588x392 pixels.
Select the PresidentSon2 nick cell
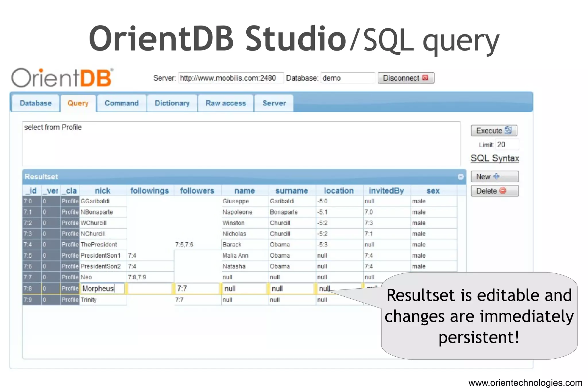(103, 266)
